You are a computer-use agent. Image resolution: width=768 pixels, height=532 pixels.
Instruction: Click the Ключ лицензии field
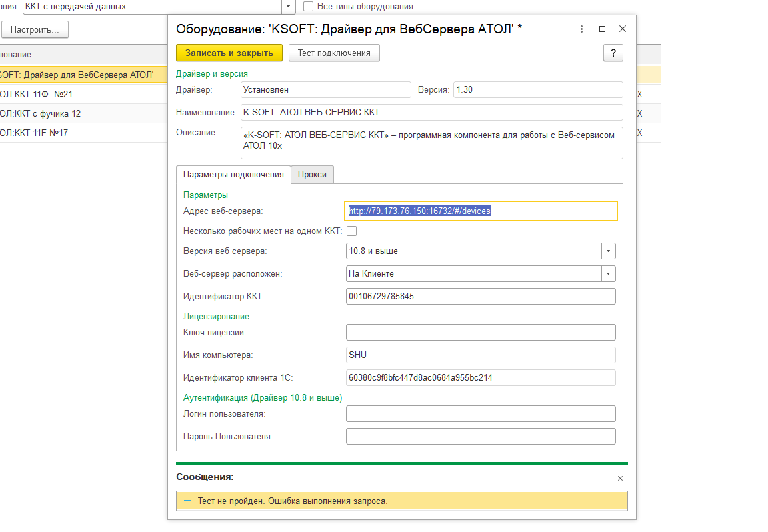coord(481,332)
